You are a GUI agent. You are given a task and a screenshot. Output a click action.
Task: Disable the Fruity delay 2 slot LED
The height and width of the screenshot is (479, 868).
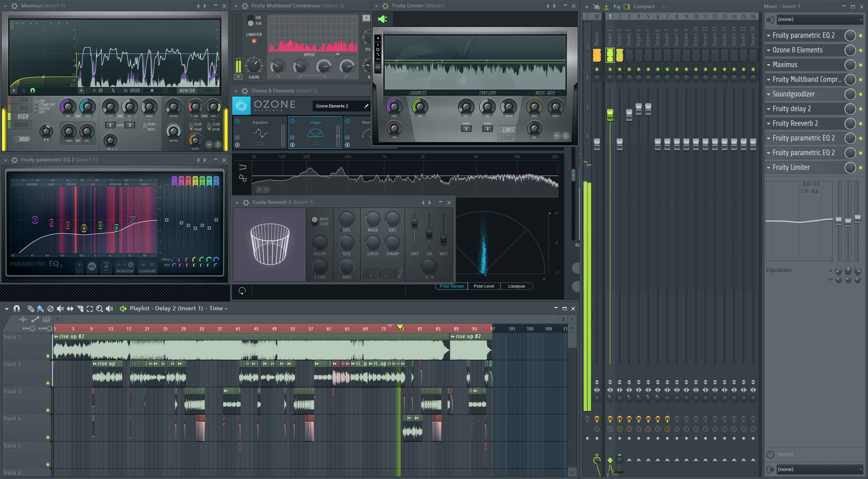861,109
